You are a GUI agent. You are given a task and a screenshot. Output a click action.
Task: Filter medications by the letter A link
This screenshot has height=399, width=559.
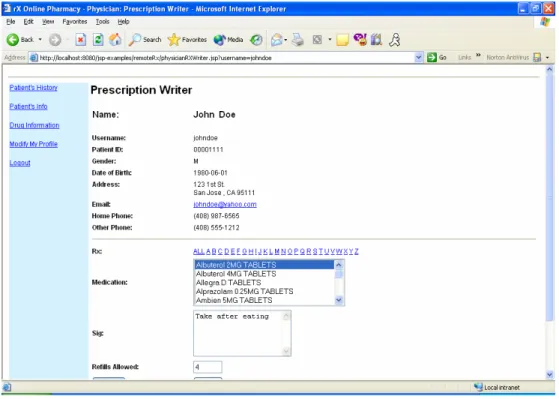click(208, 252)
